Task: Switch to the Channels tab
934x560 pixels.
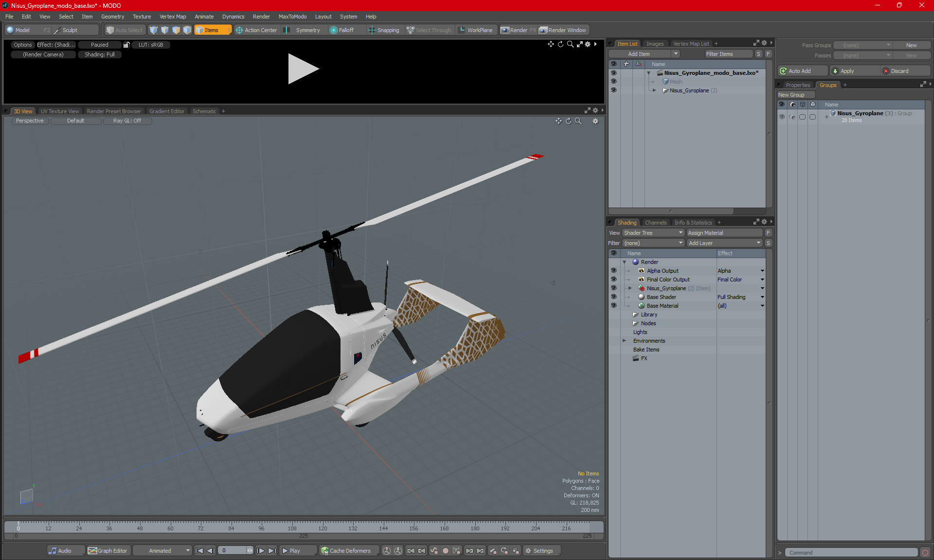Action: 655,223
